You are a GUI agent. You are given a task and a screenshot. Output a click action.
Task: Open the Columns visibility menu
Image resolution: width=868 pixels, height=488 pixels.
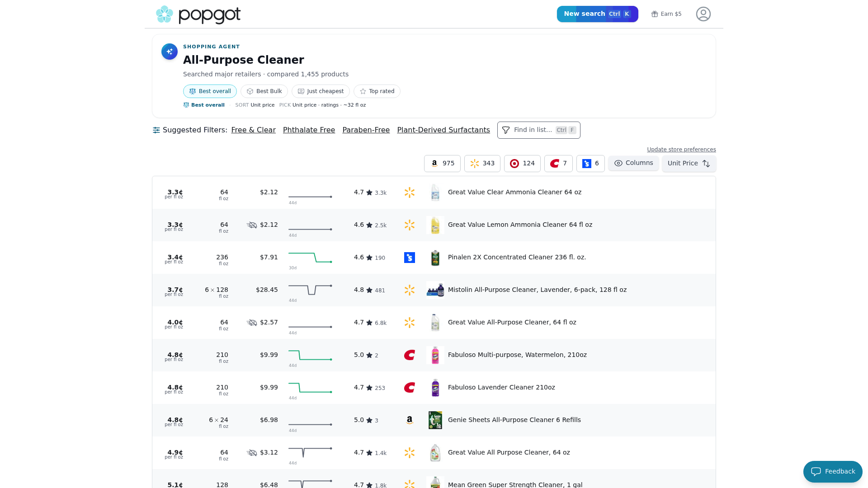[633, 163]
